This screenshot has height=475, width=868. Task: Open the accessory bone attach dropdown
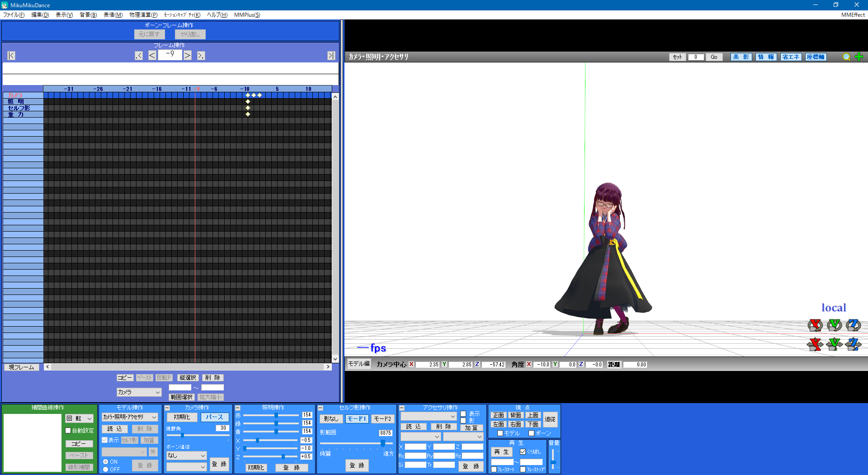pos(463,437)
